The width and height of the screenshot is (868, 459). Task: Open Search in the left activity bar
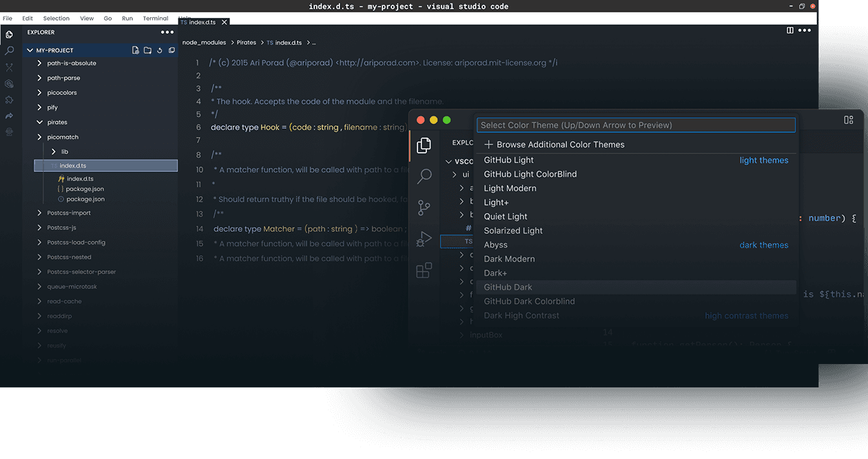[9, 51]
